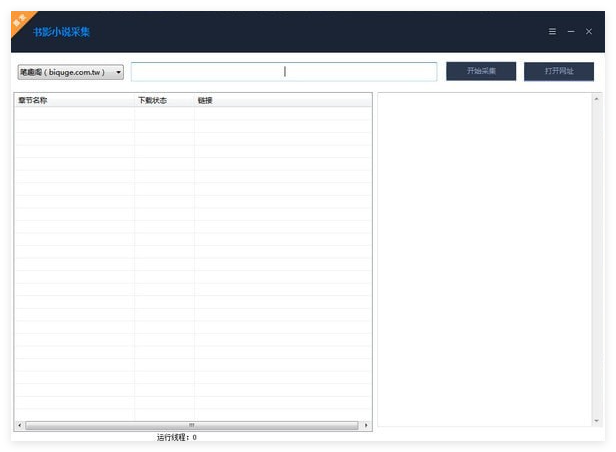This screenshot has width=616, height=452.
Task: Click the 运行线程 status label
Action: (177, 437)
